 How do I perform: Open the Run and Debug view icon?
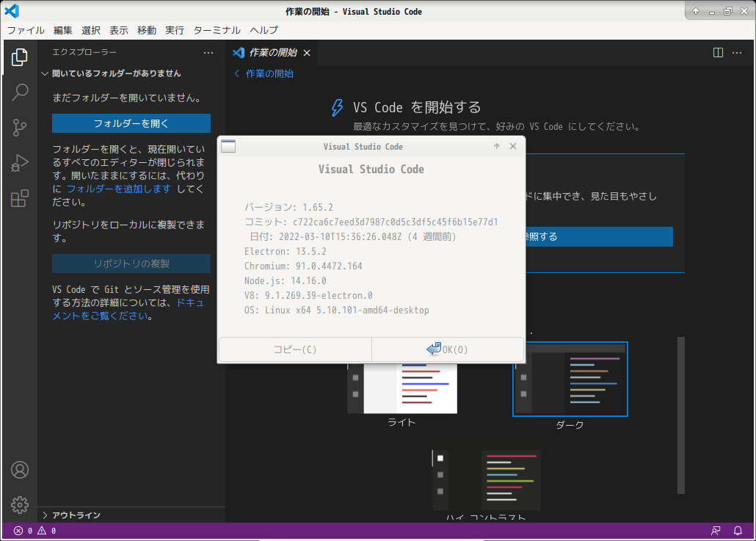[x=19, y=163]
